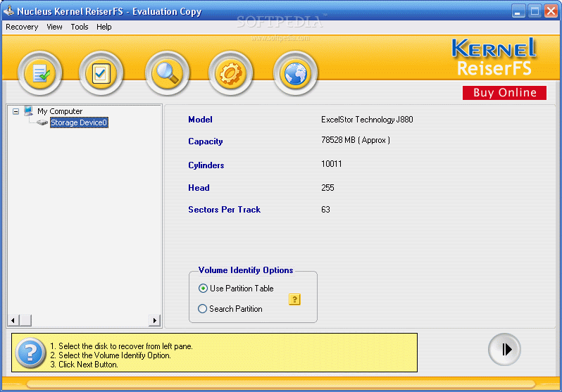Open the Tools menu
562x392 pixels.
(80, 27)
